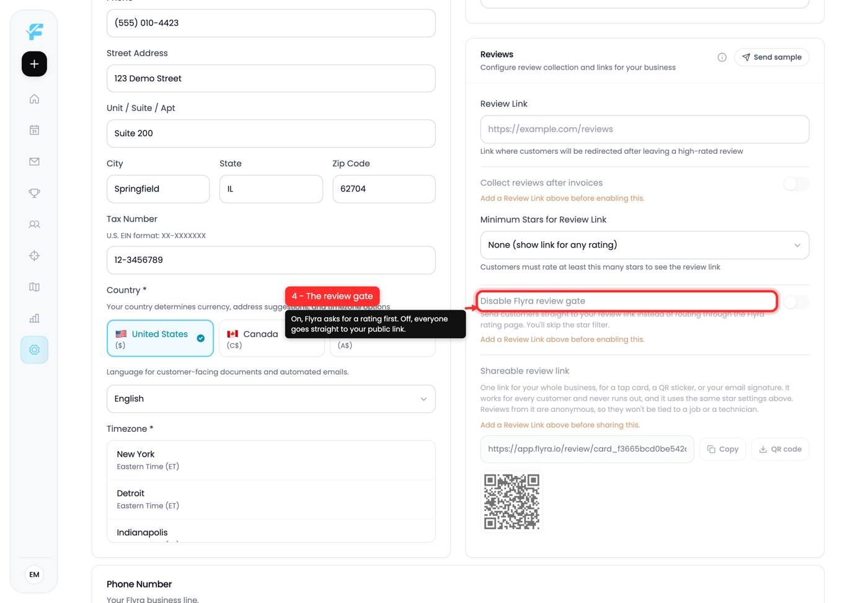Select New York Eastern Time timezone

[271, 460]
